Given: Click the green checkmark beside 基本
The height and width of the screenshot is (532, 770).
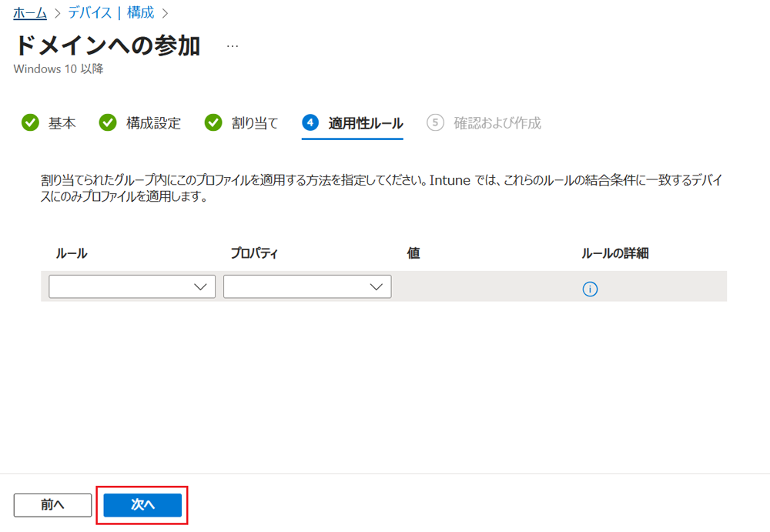Looking at the screenshot, I should coord(30,122).
